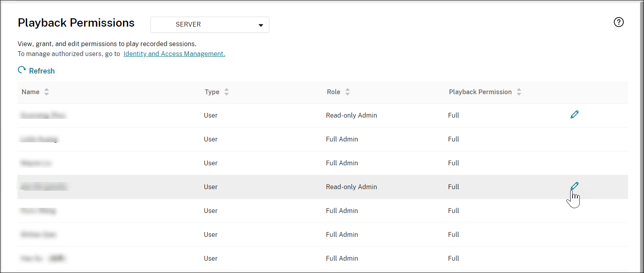Select highlighted row's Read-only Admin cell
644x273 pixels.
[x=351, y=187]
